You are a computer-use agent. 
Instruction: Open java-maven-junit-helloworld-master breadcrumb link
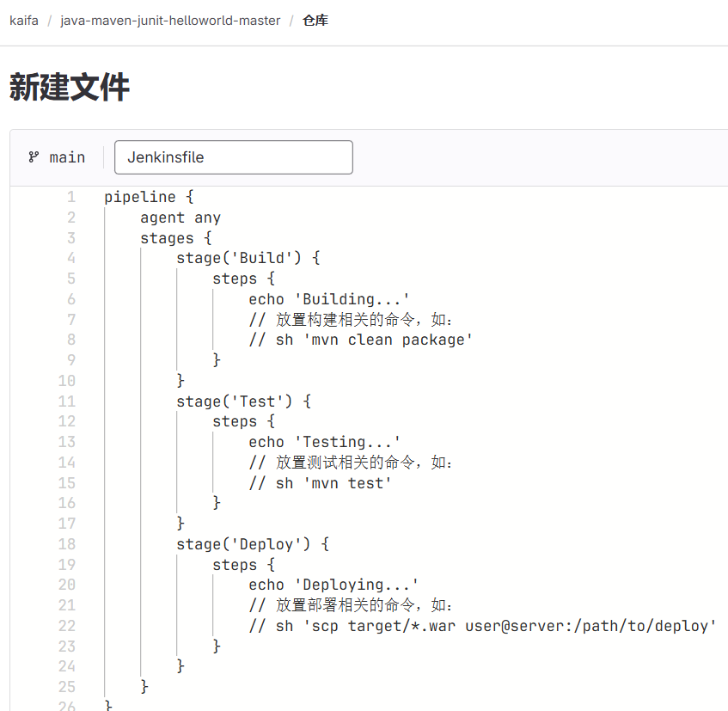(170, 20)
